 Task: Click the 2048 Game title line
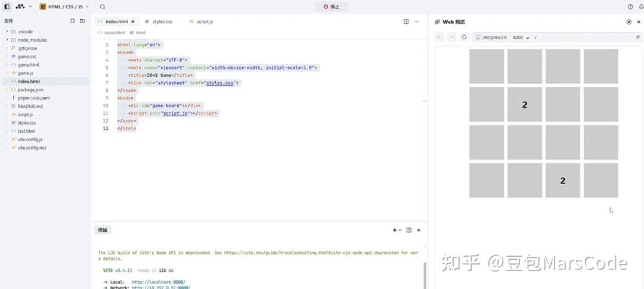click(160, 76)
